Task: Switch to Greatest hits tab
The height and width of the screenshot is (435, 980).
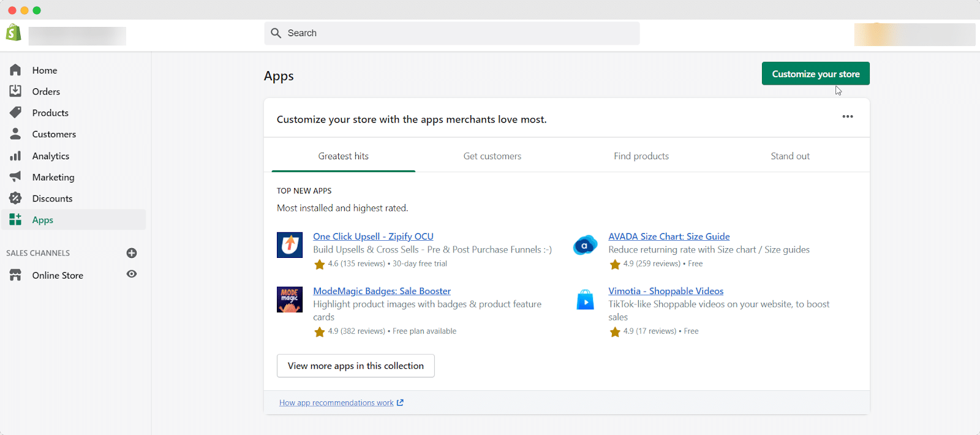Action: point(344,156)
